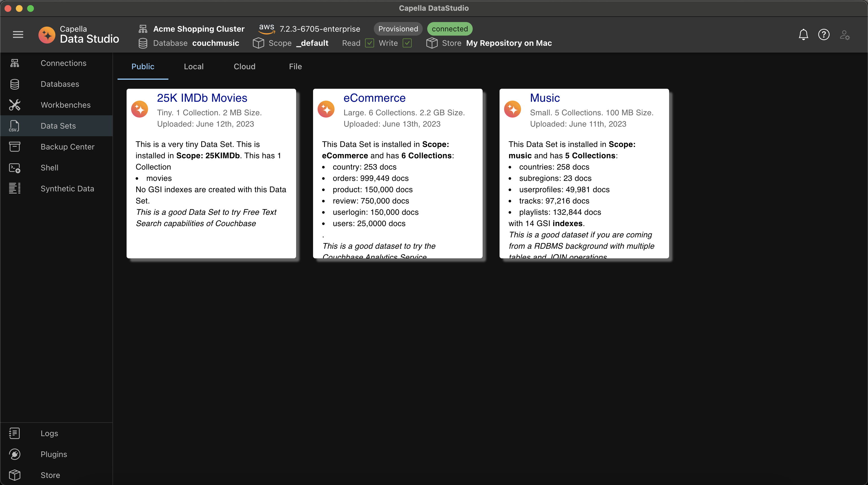Open Backup Center in the sidebar
Image resolution: width=868 pixels, height=485 pixels.
click(56, 147)
